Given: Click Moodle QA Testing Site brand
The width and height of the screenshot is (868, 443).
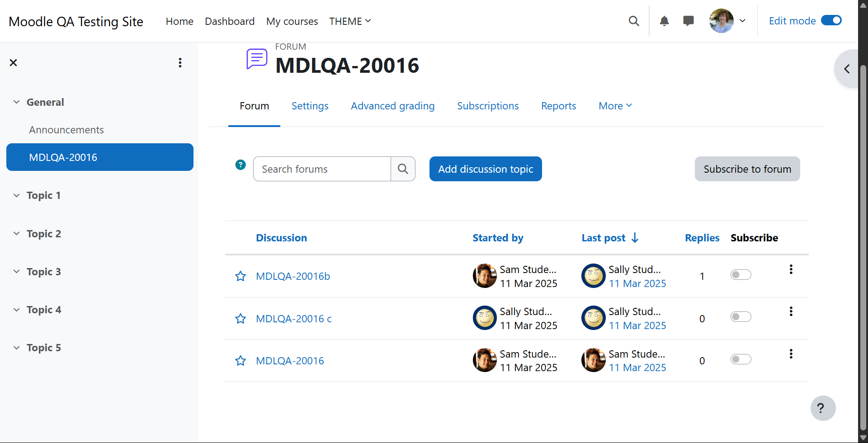Looking at the screenshot, I should click(x=76, y=21).
